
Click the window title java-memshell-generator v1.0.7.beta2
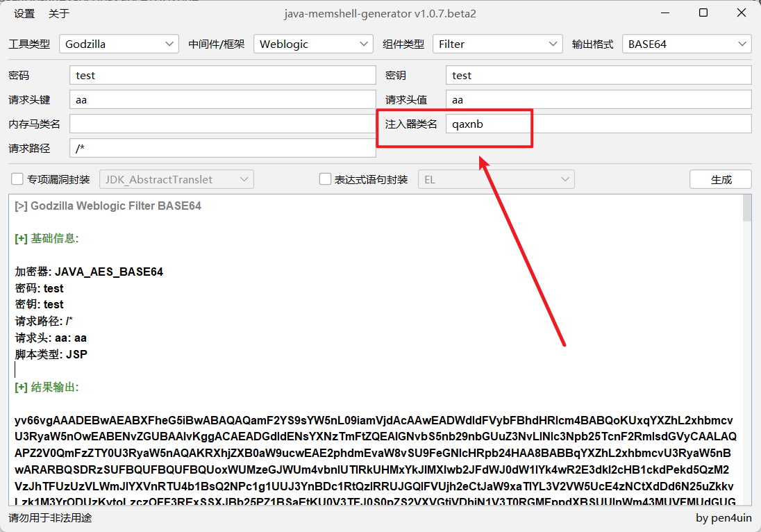coord(380,14)
